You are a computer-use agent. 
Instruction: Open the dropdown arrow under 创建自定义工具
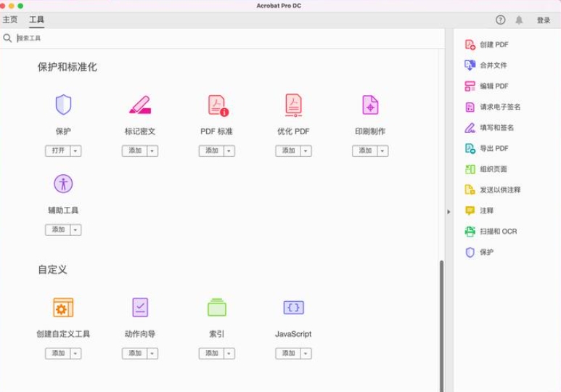point(75,354)
